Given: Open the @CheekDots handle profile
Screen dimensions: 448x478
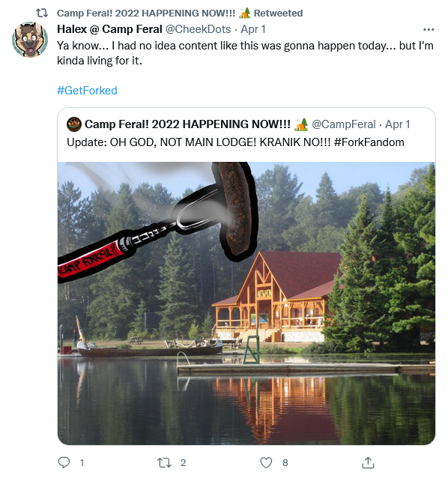Looking at the screenshot, I should (198, 29).
